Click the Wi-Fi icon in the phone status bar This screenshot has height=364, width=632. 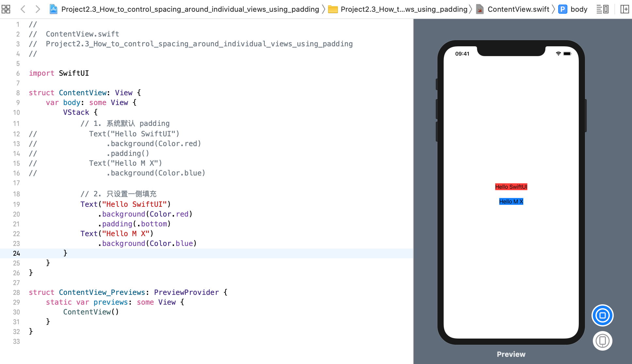558,53
